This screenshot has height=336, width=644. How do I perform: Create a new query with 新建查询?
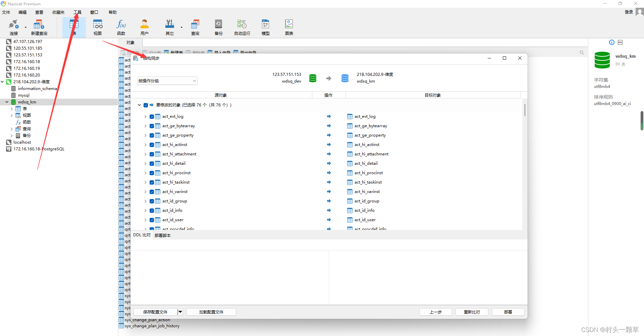point(39,27)
